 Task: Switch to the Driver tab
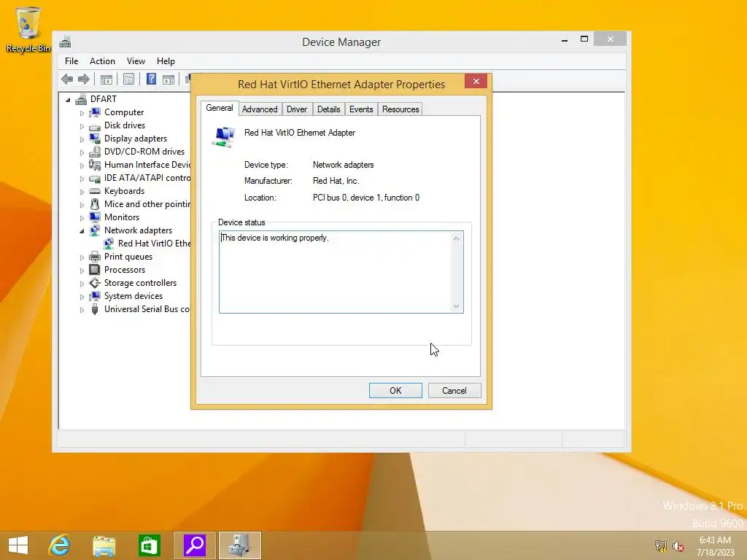297,109
